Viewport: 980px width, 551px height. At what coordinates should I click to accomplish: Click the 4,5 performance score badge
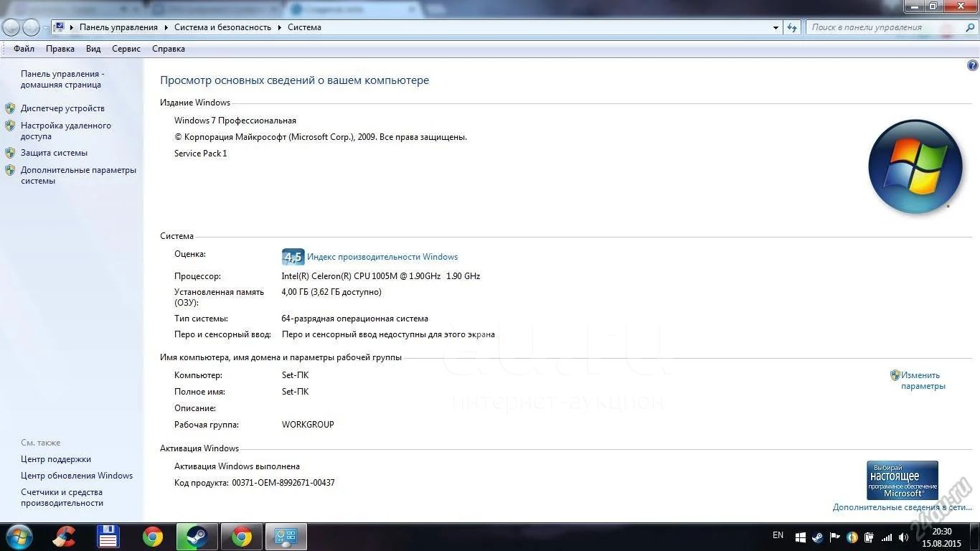[293, 257]
